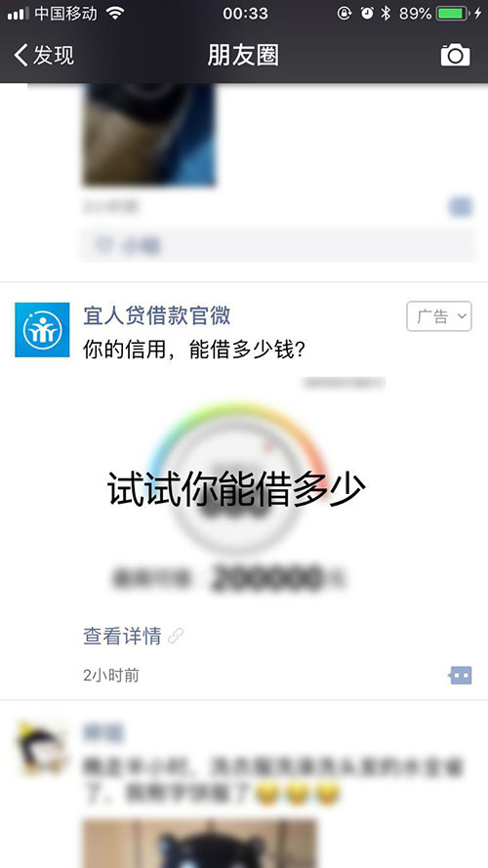The image size is (488, 868).
Task: Tap the 朋友圈 title in the header
Action: click(x=243, y=55)
